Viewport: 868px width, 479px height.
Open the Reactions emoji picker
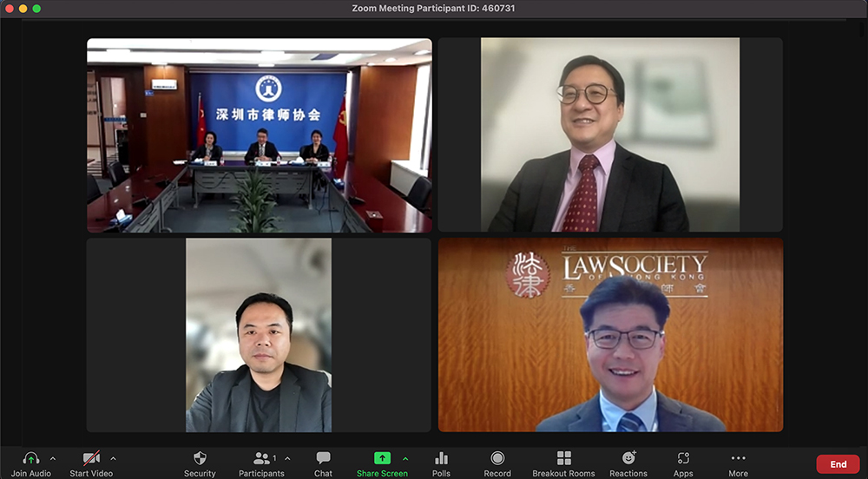click(628, 458)
